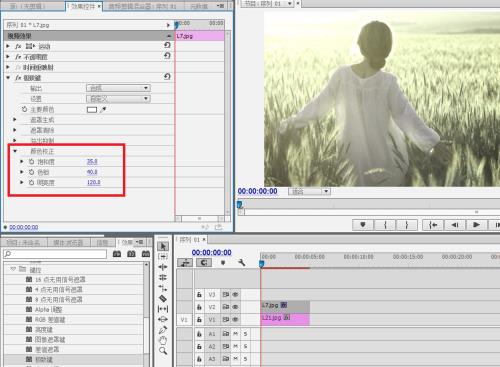Go to In point in program monitor
Image resolution: width=500 pixels, height=367 pixels.
433,225
